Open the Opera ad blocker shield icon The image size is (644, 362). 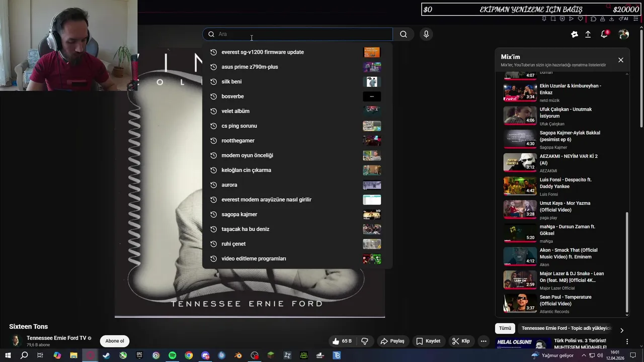(562, 19)
